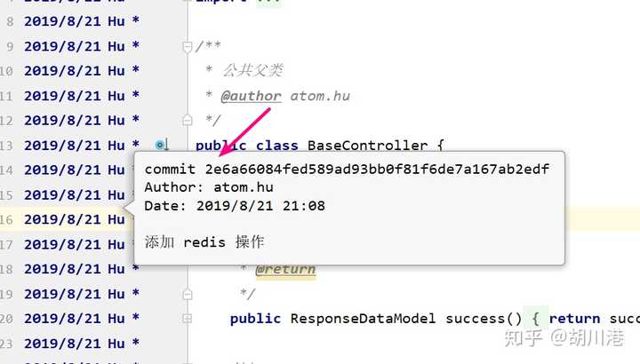Screen dimensions: 640x364
Task: Click the subclasses gutter icon beside BaseController
Action: (162, 145)
